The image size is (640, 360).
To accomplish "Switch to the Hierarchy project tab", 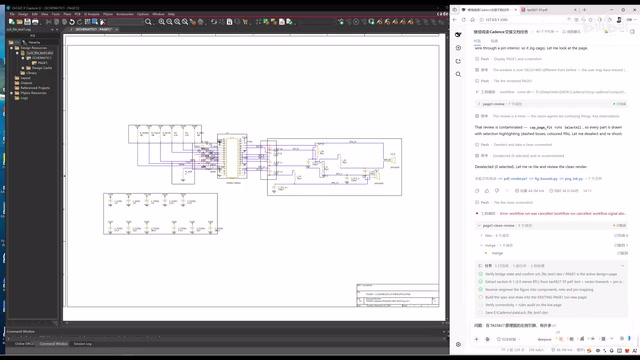I will 32,42.
